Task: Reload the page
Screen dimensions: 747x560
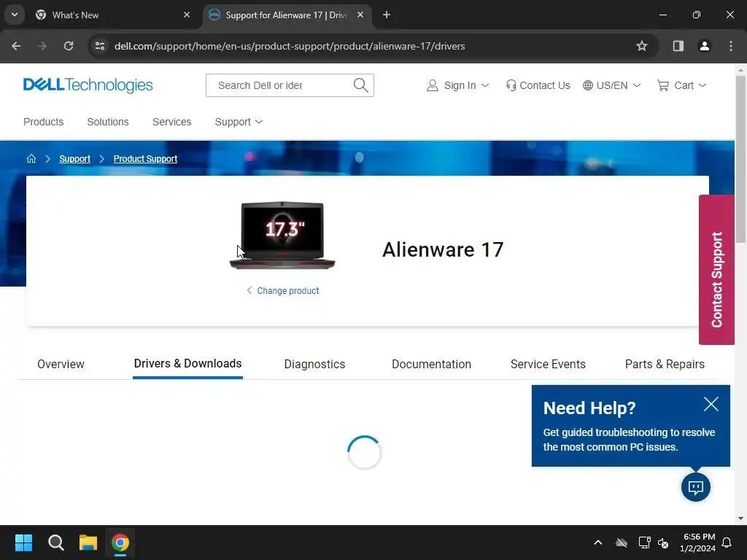Action: coord(69,46)
